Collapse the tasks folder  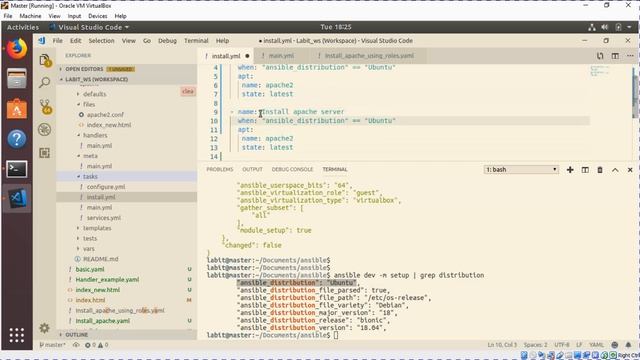pos(90,176)
